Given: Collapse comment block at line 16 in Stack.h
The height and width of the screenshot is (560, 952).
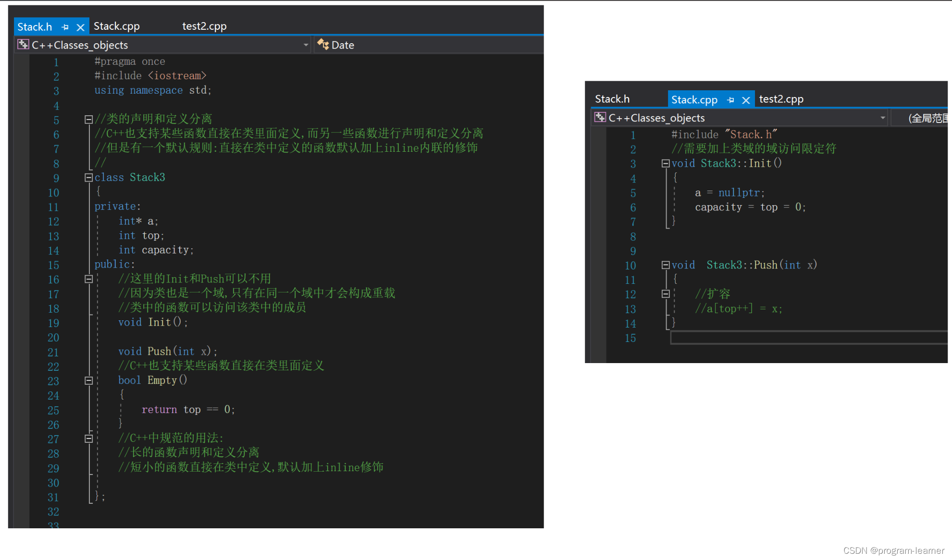Looking at the screenshot, I should tap(88, 279).
